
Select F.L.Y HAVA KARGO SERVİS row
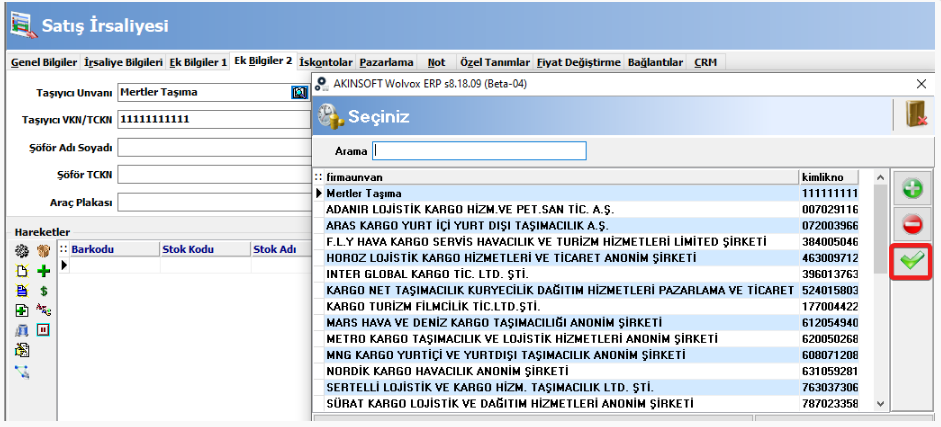click(x=586, y=242)
